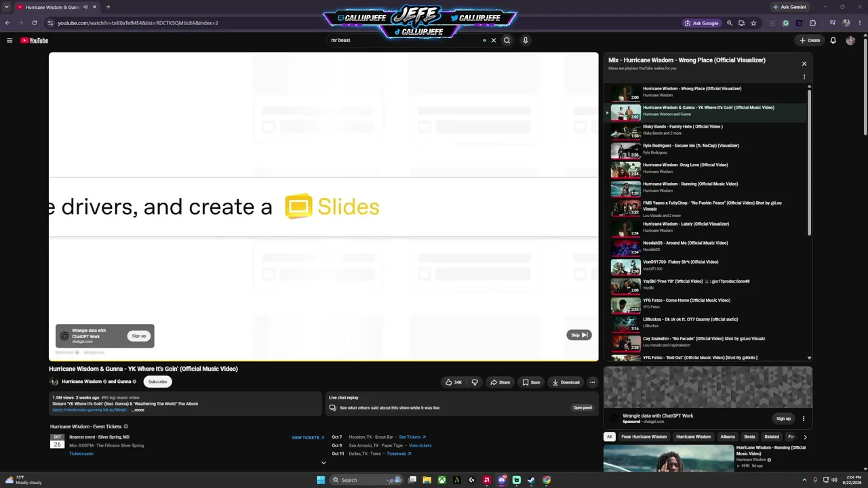Open the Mix playlist three-dot options
This screenshot has height=488, width=868.
804,77
